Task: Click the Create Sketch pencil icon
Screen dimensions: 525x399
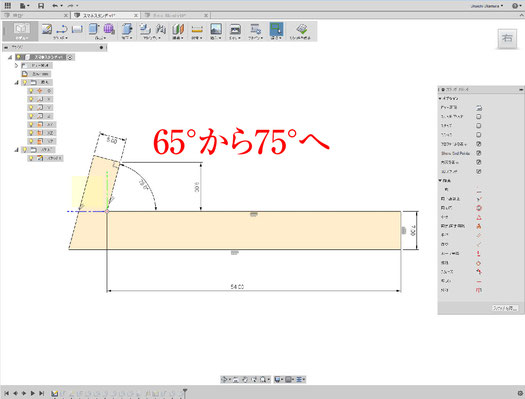Action: tap(47, 29)
